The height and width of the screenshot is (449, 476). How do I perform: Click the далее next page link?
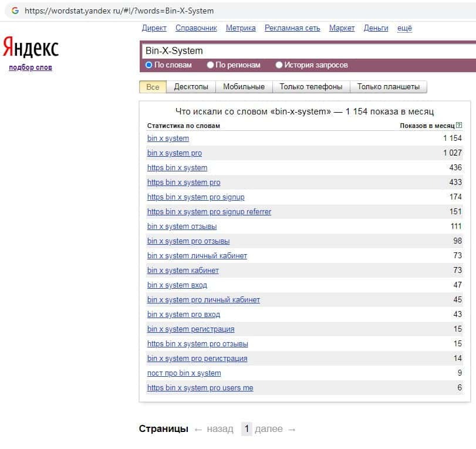tap(269, 429)
